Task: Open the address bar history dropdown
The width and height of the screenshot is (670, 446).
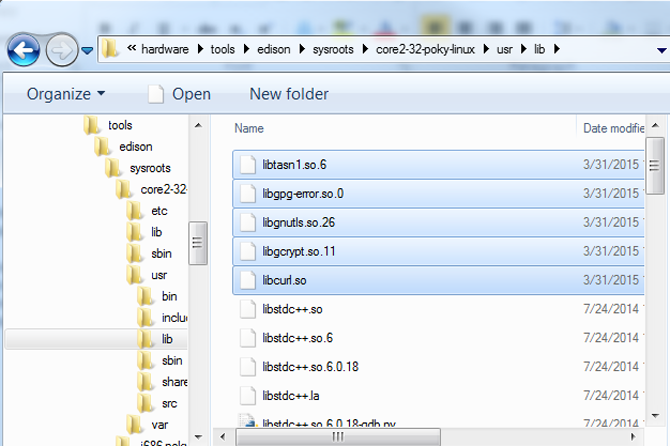Action: [x=661, y=50]
